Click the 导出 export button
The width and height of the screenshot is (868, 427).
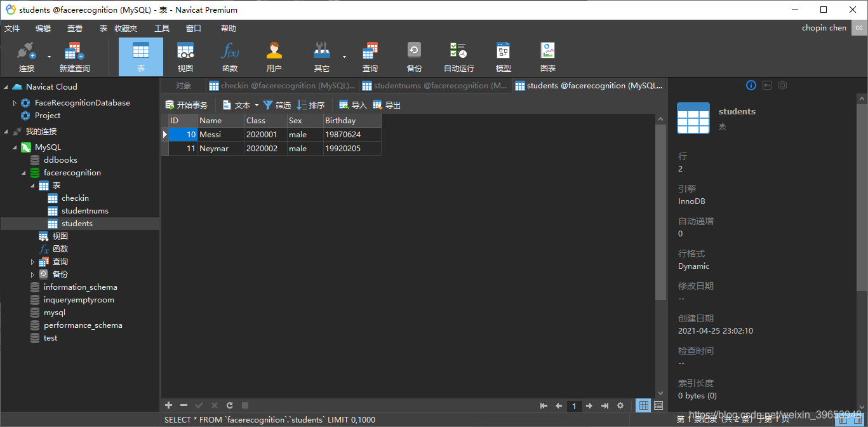(x=387, y=105)
